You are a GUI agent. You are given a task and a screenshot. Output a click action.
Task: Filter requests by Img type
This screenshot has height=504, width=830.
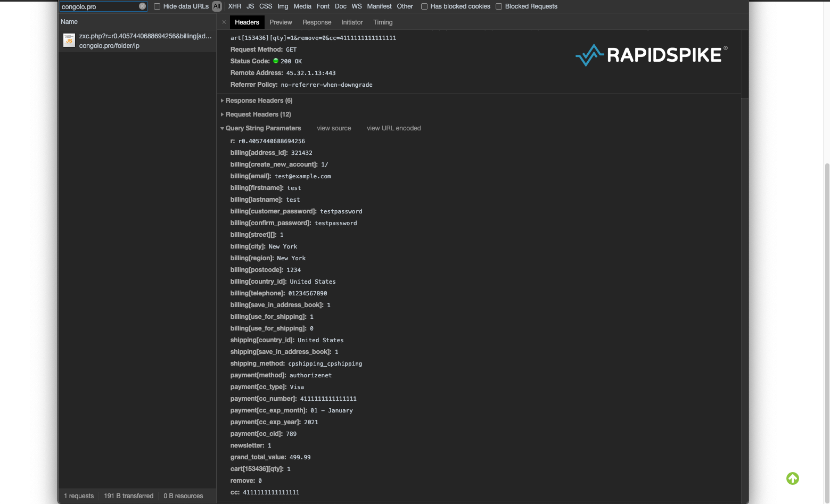tap(283, 6)
